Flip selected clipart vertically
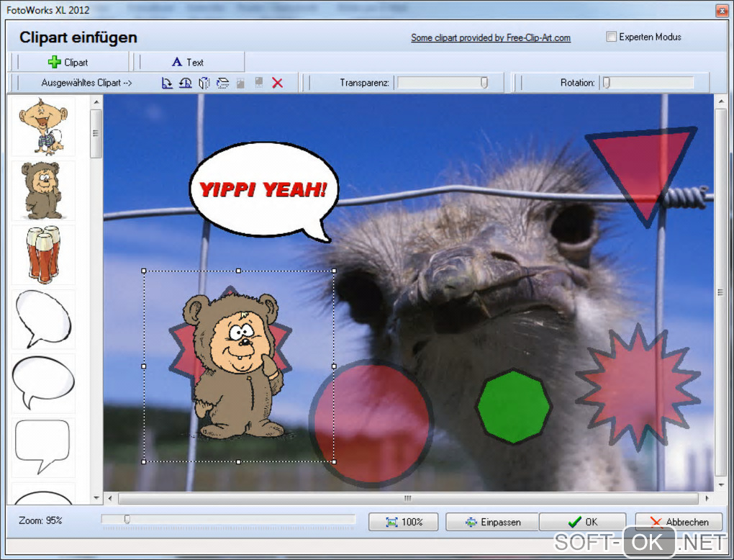The width and height of the screenshot is (734, 560). click(222, 83)
